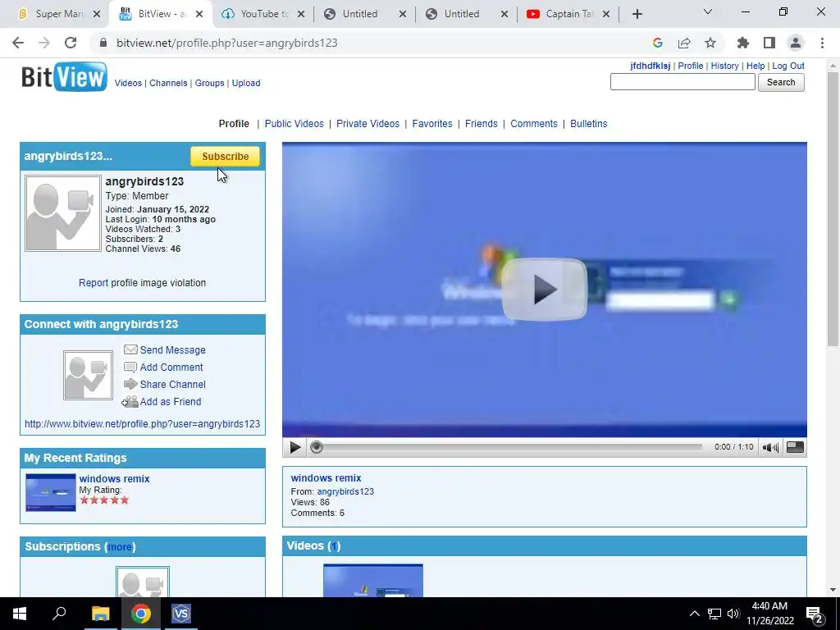This screenshot has width=840, height=630.
Task: Open taskbar volume icon
Action: point(733,614)
